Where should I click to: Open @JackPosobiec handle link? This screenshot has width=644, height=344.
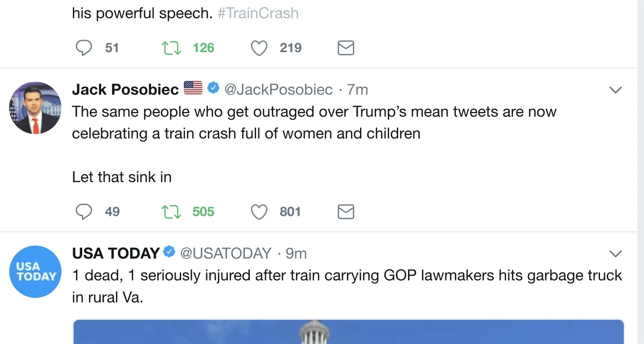[x=278, y=89]
